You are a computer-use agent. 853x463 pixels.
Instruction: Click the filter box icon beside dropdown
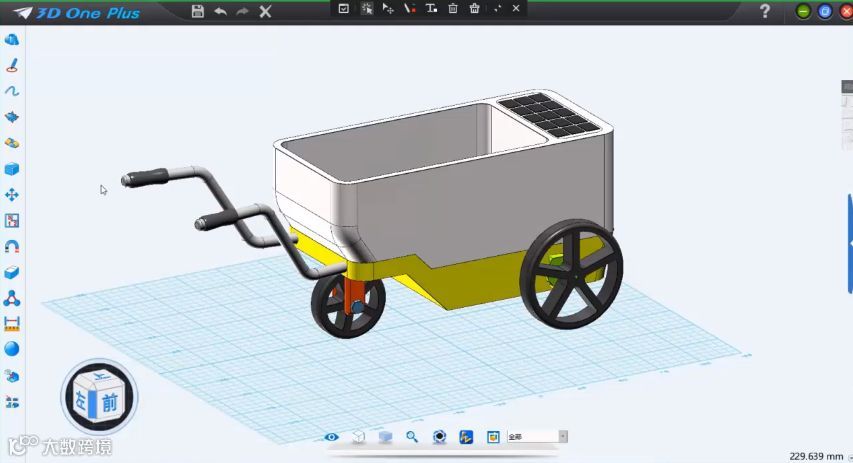click(493, 437)
